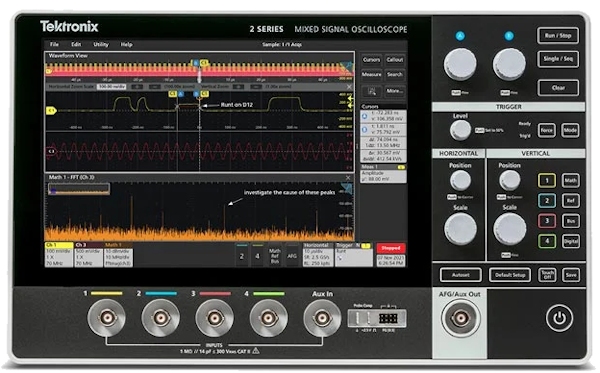Click the Autoset button
Image resolution: width=600 pixels, height=373 pixels.
pyautogui.click(x=460, y=275)
